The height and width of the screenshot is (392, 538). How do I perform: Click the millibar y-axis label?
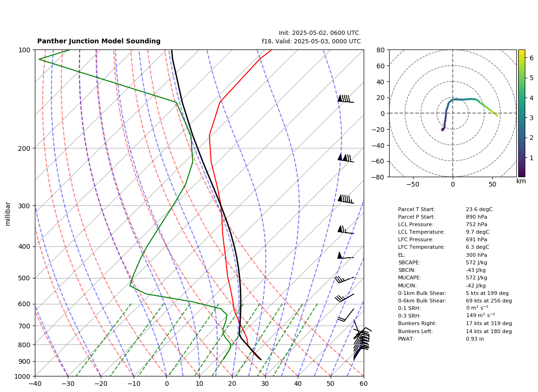click(x=8, y=214)
